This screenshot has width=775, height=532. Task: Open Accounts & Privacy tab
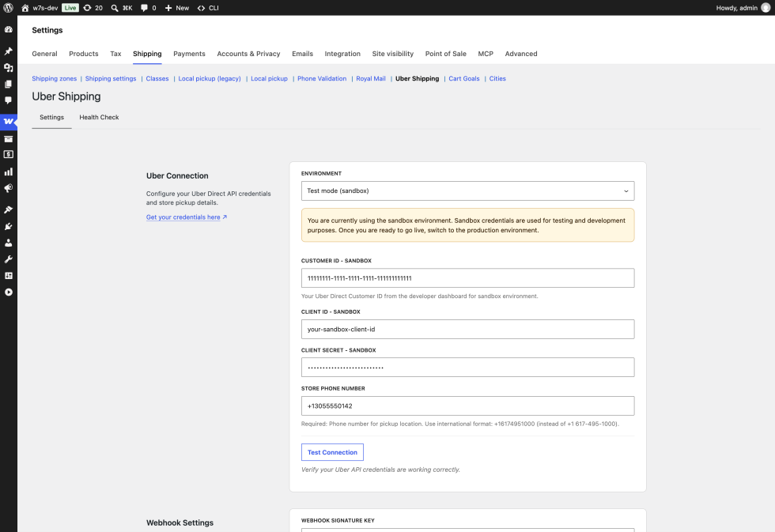pyautogui.click(x=248, y=54)
